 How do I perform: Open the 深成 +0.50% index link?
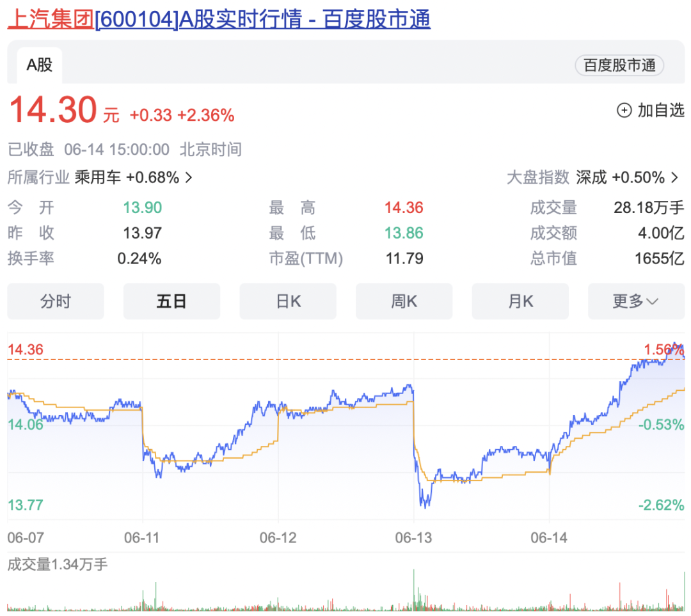coord(620,178)
